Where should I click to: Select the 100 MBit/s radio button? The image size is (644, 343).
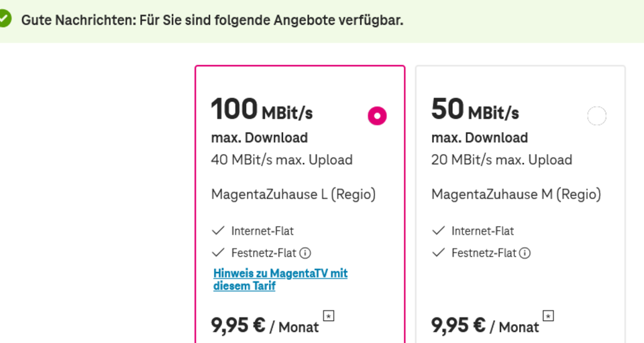(377, 116)
